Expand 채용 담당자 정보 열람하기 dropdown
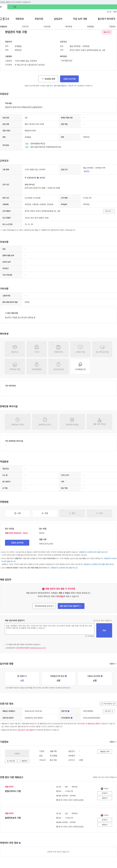This screenshot has width=117, height=868. pos(71,606)
